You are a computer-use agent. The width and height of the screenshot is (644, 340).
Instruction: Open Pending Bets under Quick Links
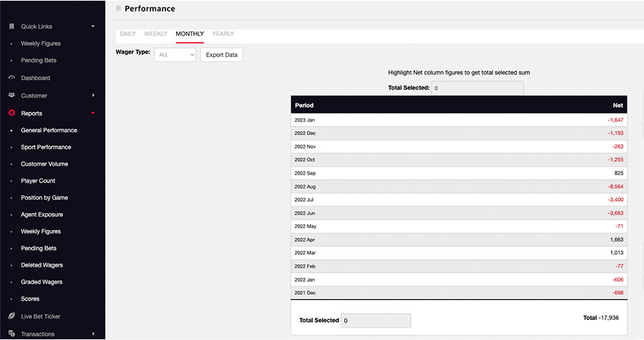click(x=39, y=60)
